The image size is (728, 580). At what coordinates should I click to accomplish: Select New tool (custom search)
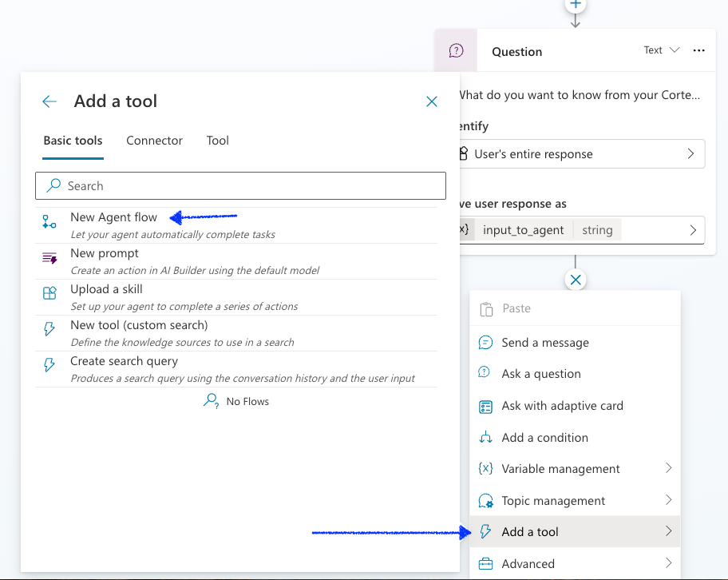point(139,325)
